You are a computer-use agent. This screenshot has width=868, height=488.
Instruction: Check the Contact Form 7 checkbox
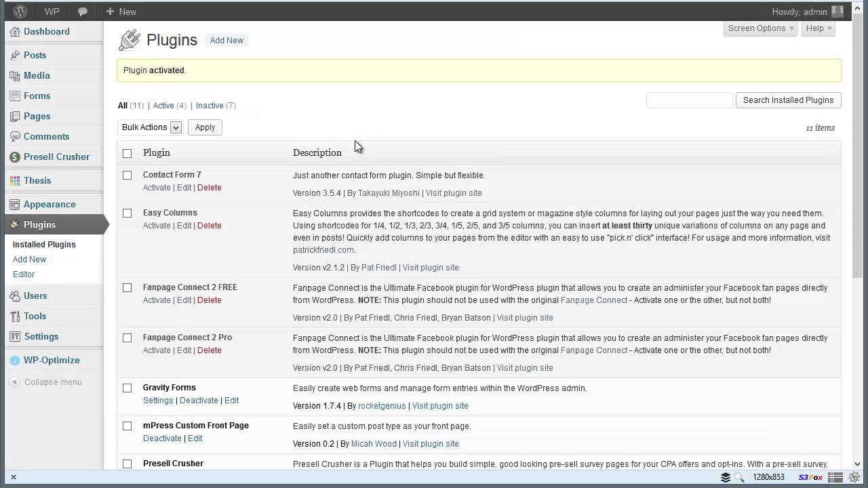(127, 175)
